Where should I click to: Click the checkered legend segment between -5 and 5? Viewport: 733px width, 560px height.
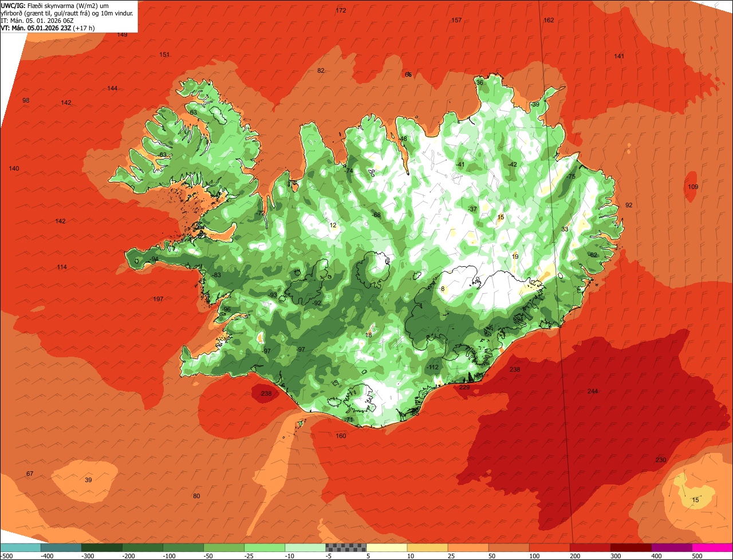click(x=346, y=547)
